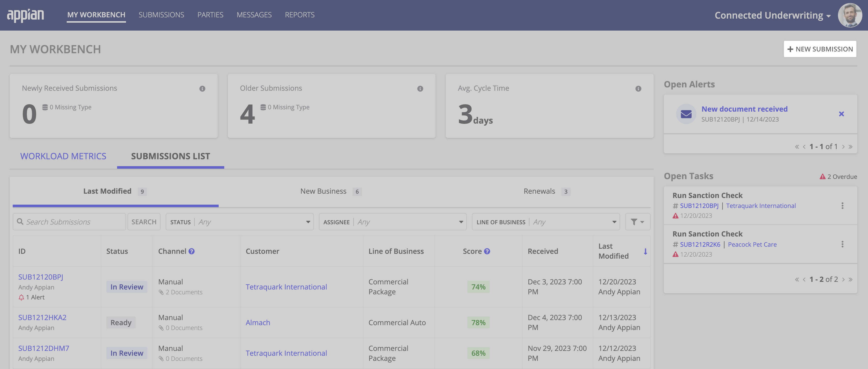Go to last page in Open Alerts
The image size is (868, 369).
click(850, 147)
